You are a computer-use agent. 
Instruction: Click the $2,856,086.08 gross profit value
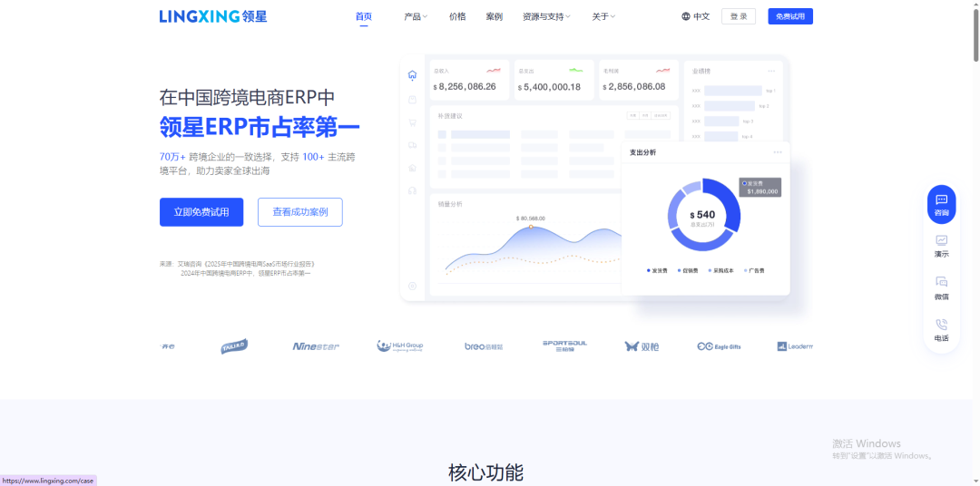(634, 87)
